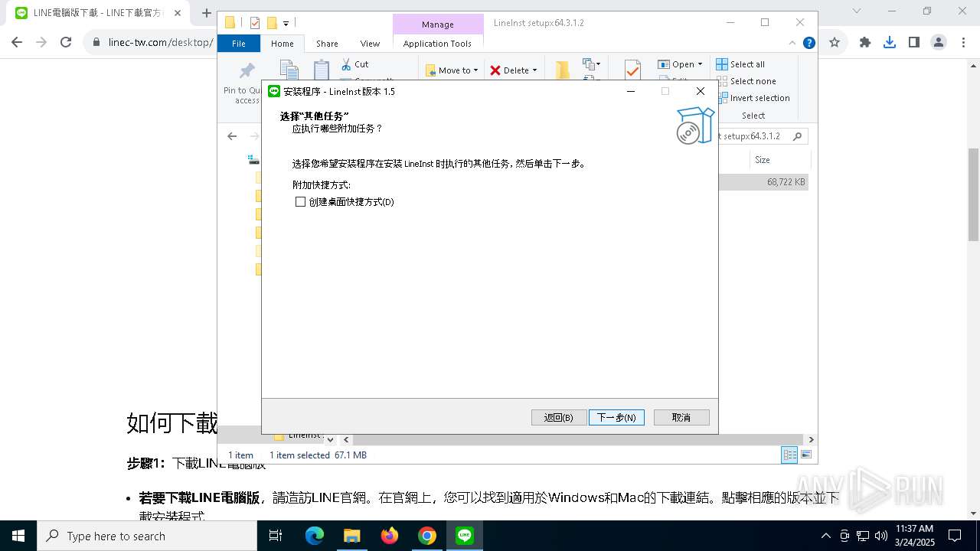Viewport: 980px width, 551px height.
Task: Open Chrome extensions puzzle icon
Action: tap(865, 43)
